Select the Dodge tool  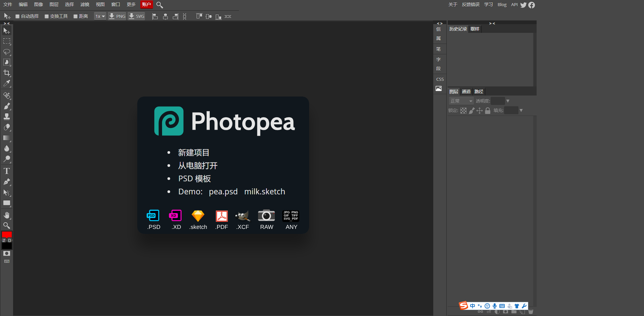[x=7, y=159]
